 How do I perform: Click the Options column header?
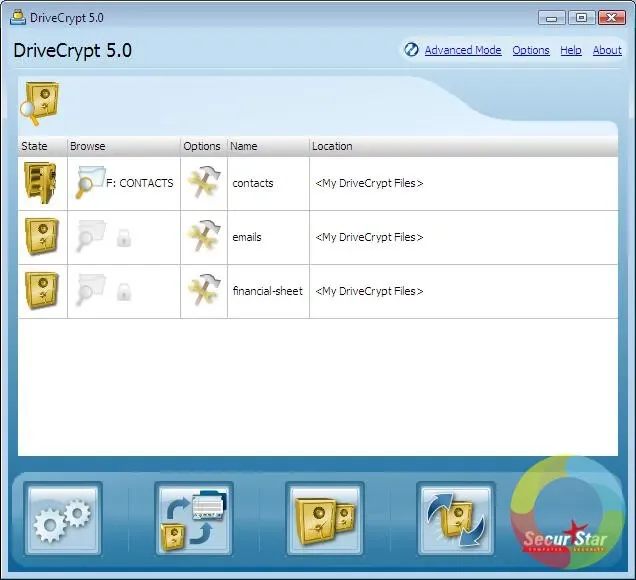204,146
